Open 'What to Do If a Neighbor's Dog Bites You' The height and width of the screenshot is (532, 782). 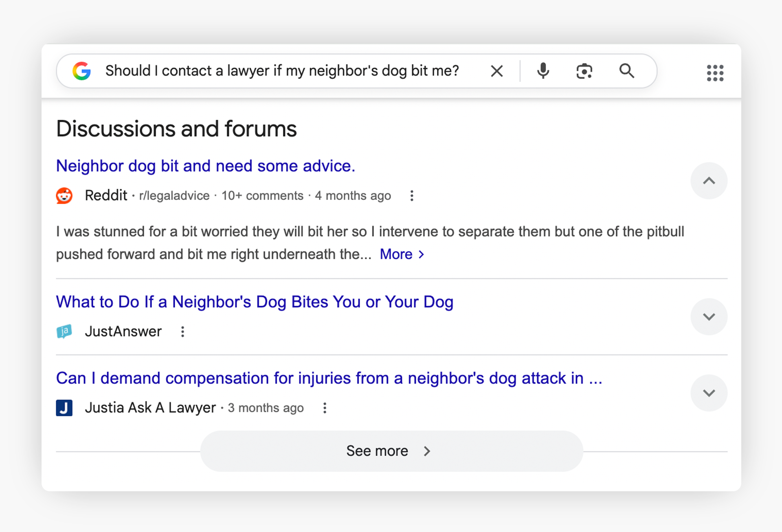(255, 302)
